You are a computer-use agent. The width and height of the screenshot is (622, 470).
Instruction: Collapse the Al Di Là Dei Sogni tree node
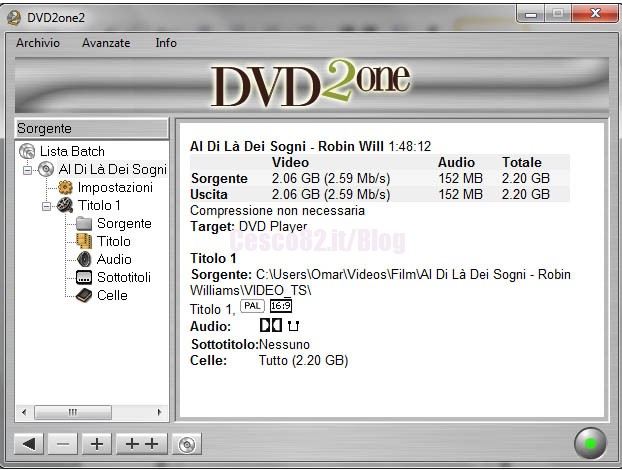pyautogui.click(x=27, y=171)
